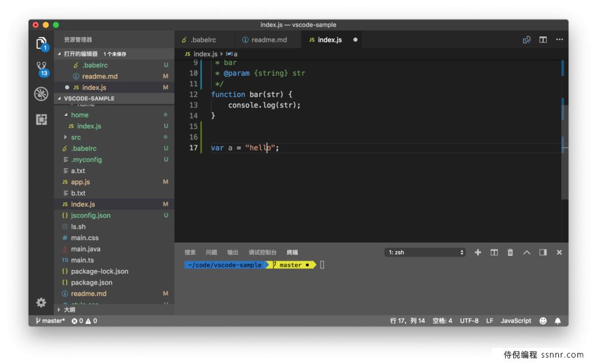
Task: Collapse the home folder in explorer
Action: tap(114, 115)
